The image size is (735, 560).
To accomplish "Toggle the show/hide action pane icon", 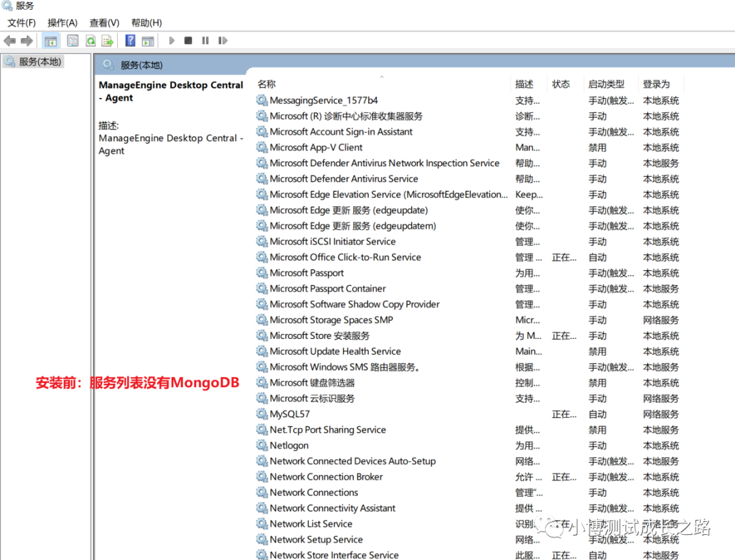I will (x=148, y=41).
